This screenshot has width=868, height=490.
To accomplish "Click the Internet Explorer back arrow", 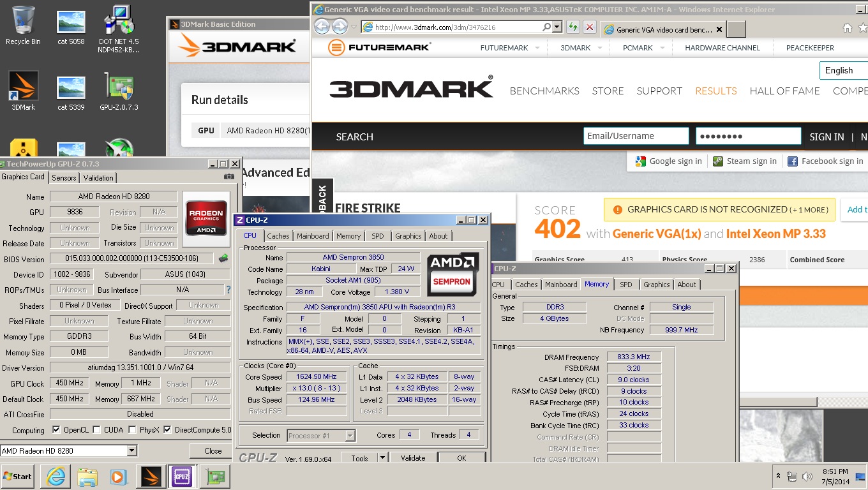I will click(x=322, y=27).
